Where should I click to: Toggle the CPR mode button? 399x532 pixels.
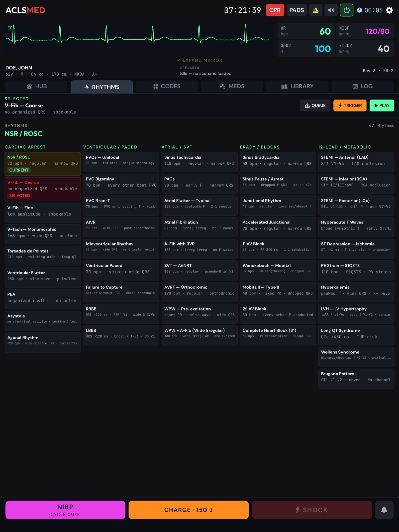[x=275, y=10]
